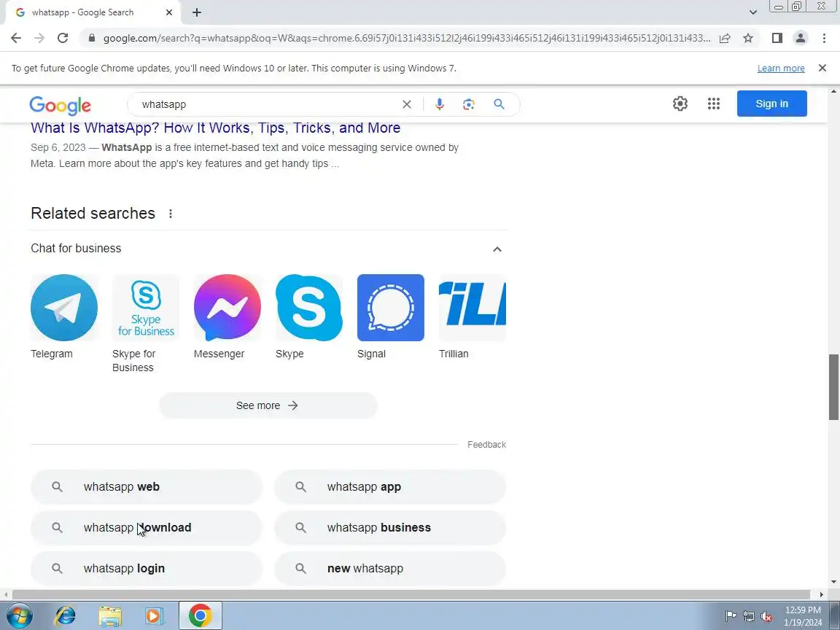840x630 pixels.
Task: Open Related searches options menu
Action: (171, 214)
